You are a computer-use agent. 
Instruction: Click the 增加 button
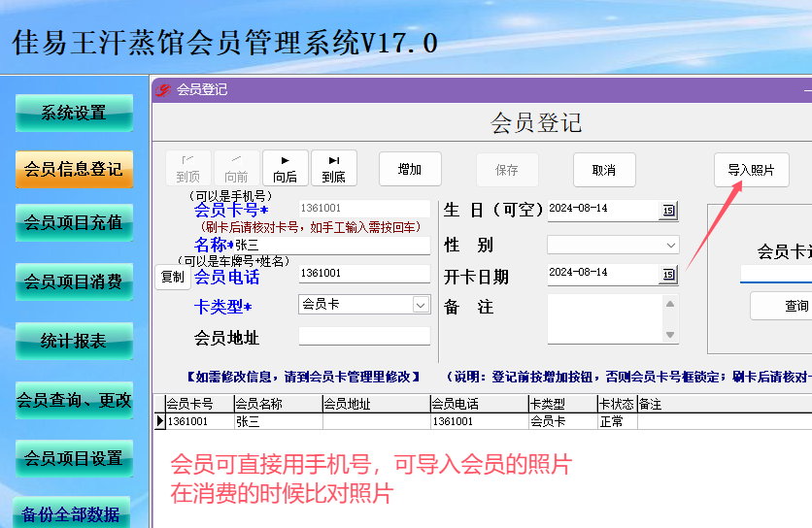pos(410,169)
